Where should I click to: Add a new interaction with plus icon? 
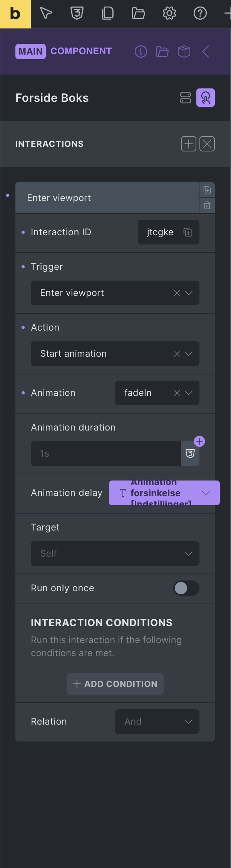(189, 144)
